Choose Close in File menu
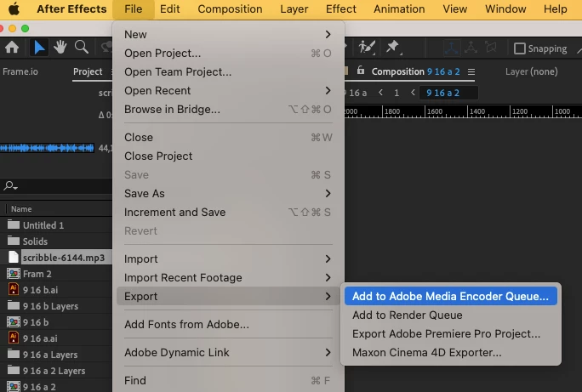The image size is (582, 392). pyautogui.click(x=226, y=137)
